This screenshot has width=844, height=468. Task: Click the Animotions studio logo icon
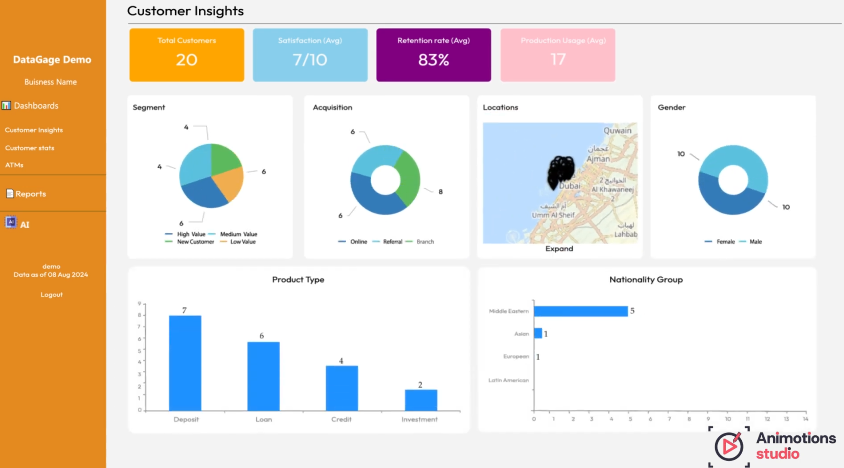coord(729,445)
